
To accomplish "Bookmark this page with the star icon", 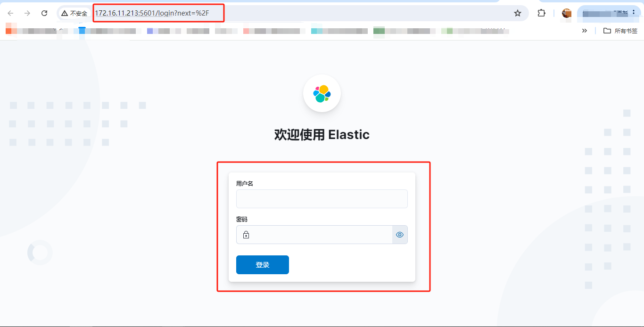I will point(518,13).
